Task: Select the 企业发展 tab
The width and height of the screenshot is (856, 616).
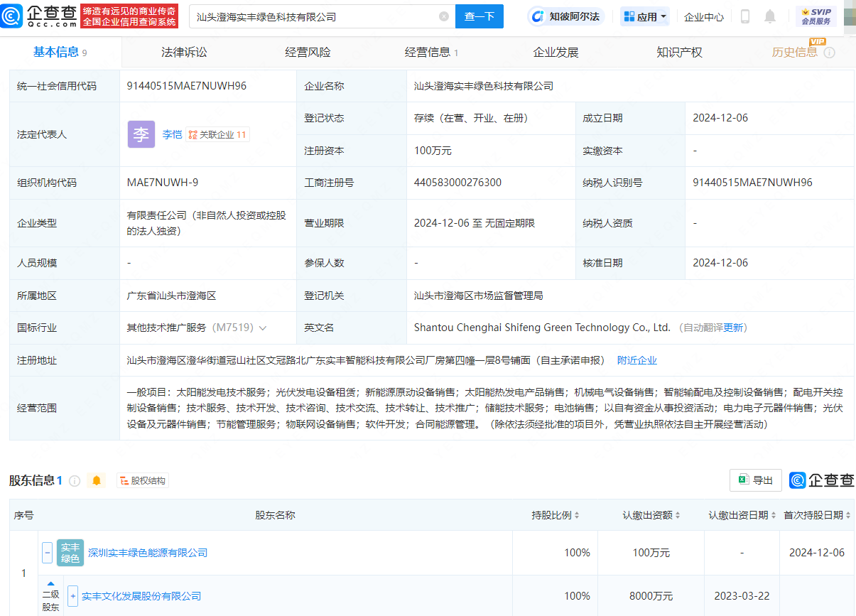Action: click(556, 52)
